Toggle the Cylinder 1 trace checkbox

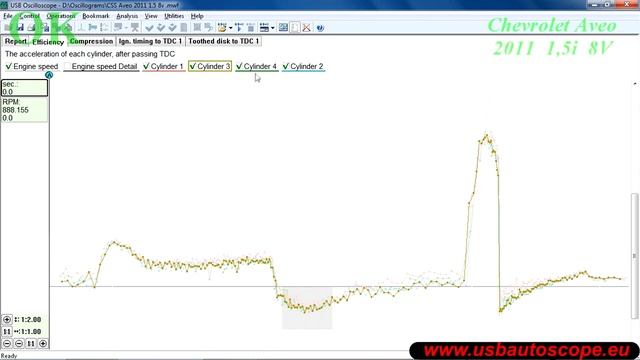146,66
